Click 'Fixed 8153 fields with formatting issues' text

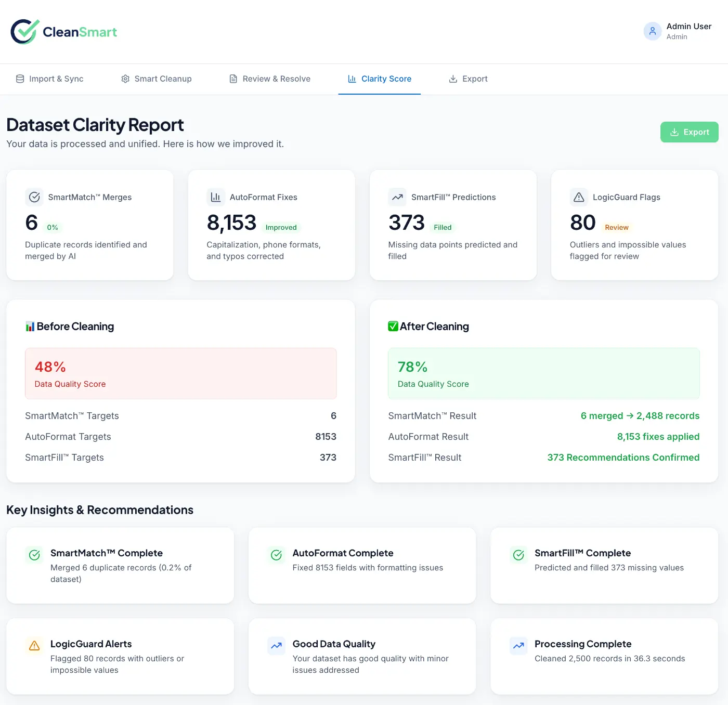pos(368,568)
